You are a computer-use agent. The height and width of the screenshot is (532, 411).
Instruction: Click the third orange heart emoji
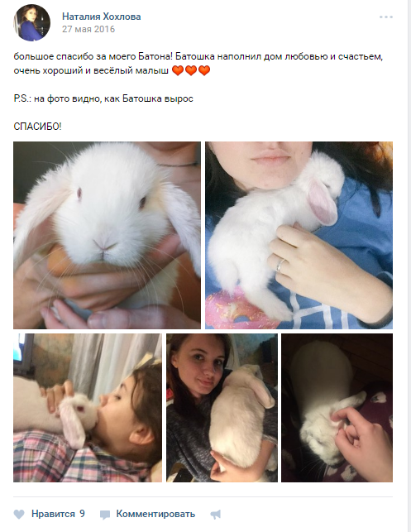pyautogui.click(x=204, y=70)
